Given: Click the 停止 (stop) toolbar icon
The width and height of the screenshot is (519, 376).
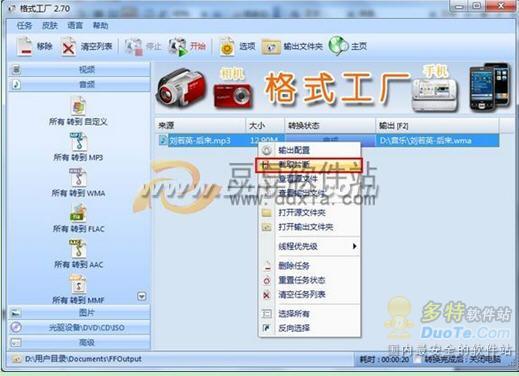Looking at the screenshot, I should (133, 47).
